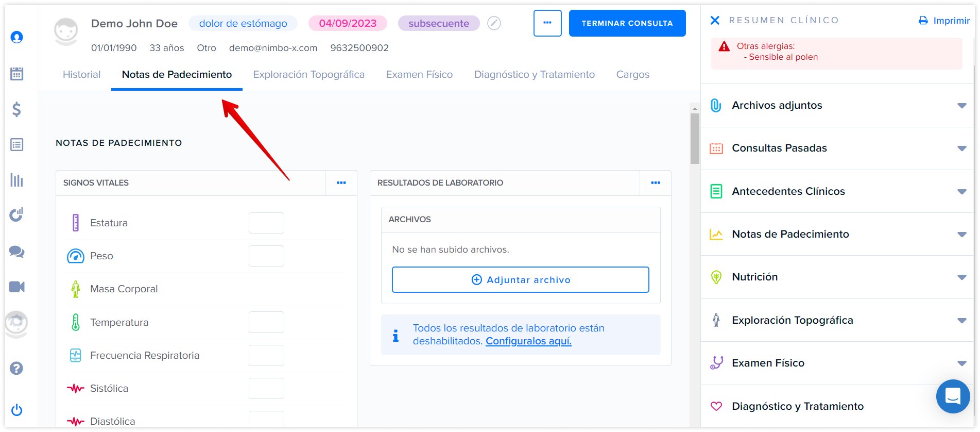
Task: Click the dolor de estómago tag
Action: [243, 23]
